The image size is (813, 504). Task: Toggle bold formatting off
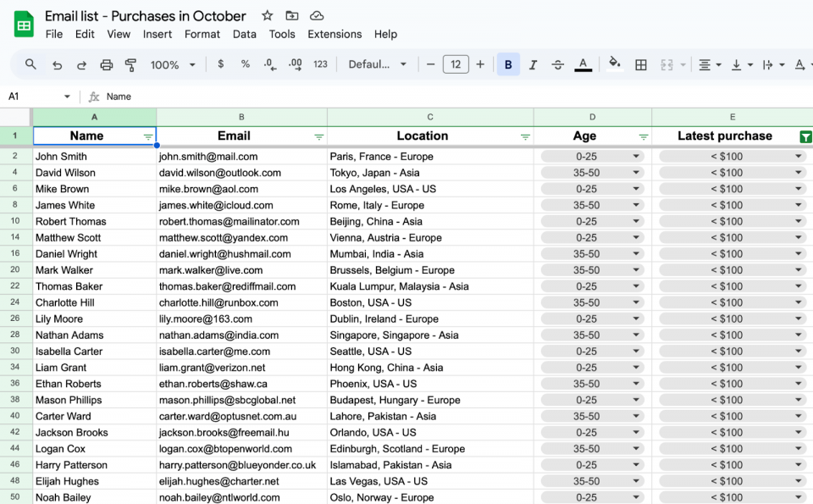pos(507,64)
